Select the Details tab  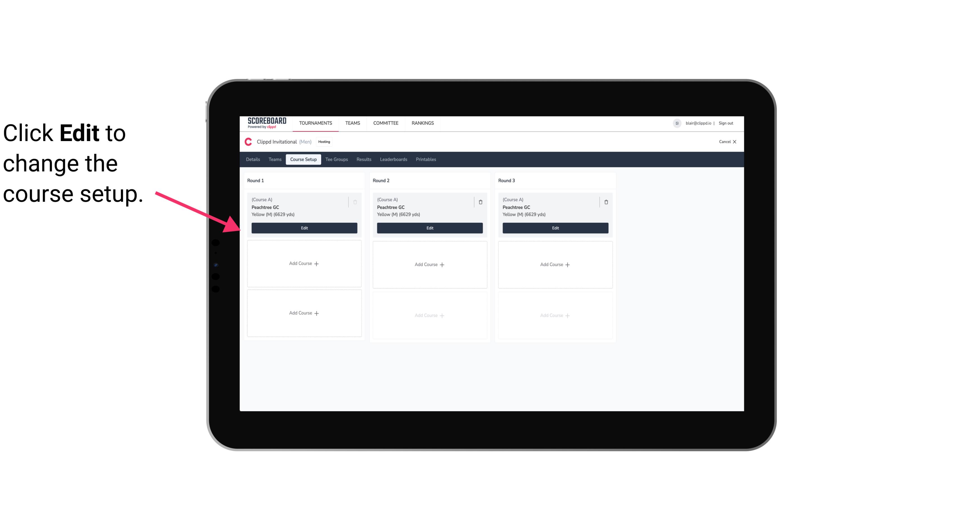click(x=254, y=159)
